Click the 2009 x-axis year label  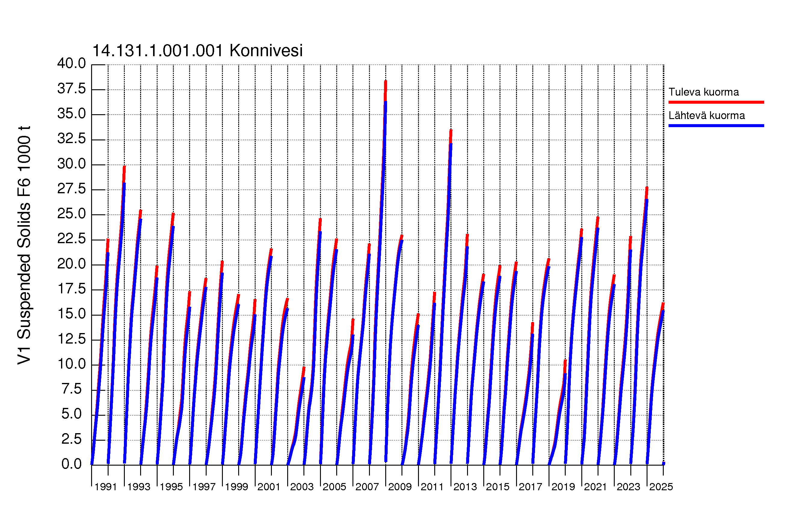[x=400, y=487]
